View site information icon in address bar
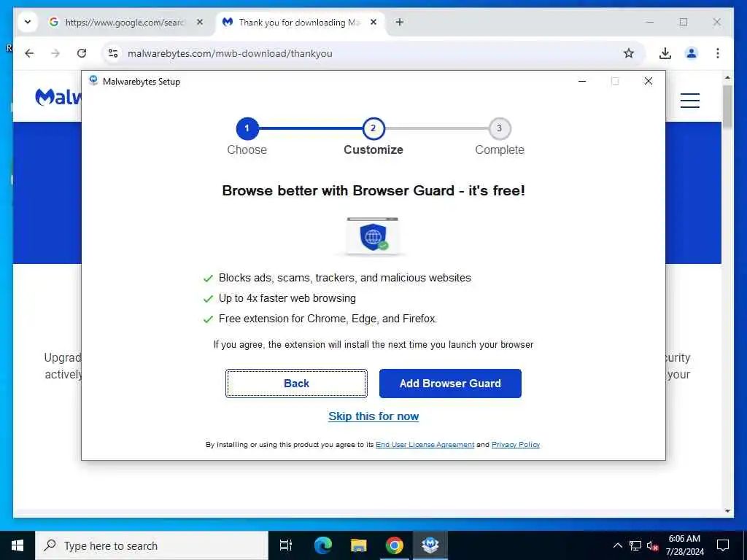Screen dimensions: 747x560 click(113, 53)
